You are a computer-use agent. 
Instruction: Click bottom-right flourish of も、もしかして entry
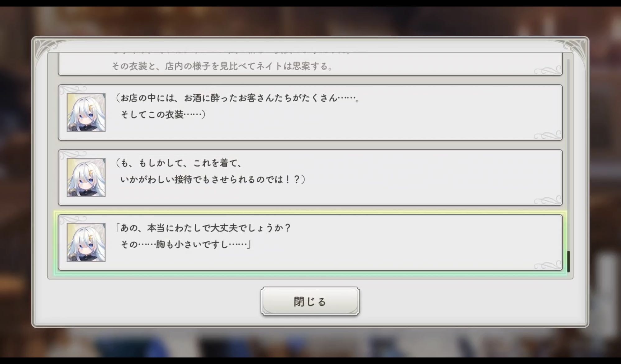(x=548, y=200)
